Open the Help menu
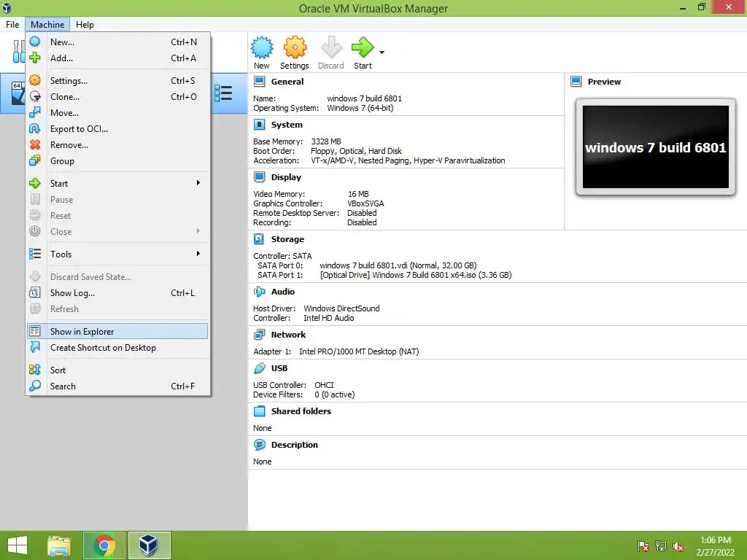Viewport: 747px width, 560px height. 85,24
